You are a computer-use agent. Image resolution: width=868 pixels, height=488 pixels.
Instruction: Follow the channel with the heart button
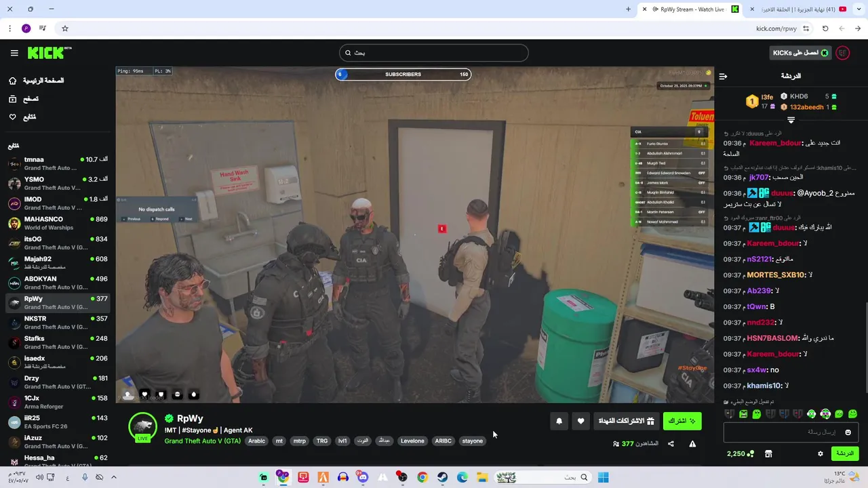pos(580,421)
